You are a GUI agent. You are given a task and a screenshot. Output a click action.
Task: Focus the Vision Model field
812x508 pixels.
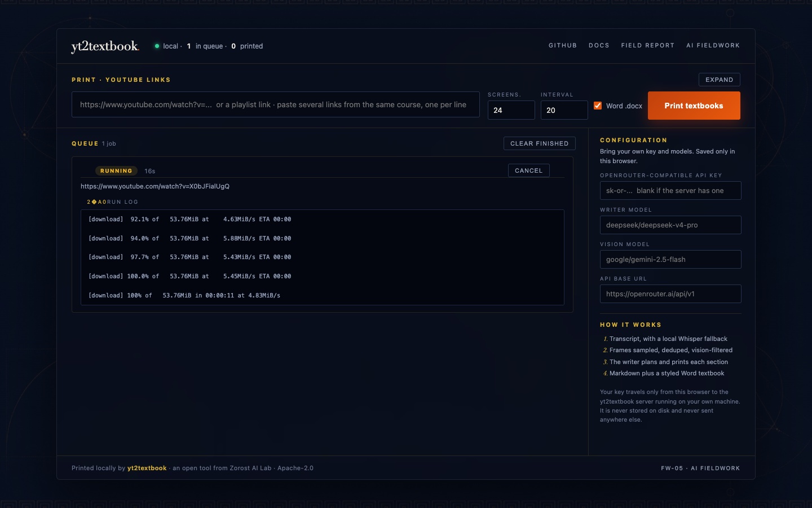[670, 260]
